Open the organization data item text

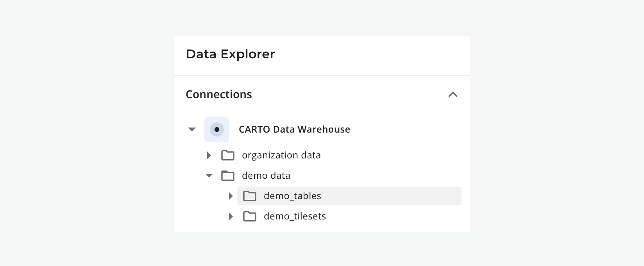tap(281, 155)
